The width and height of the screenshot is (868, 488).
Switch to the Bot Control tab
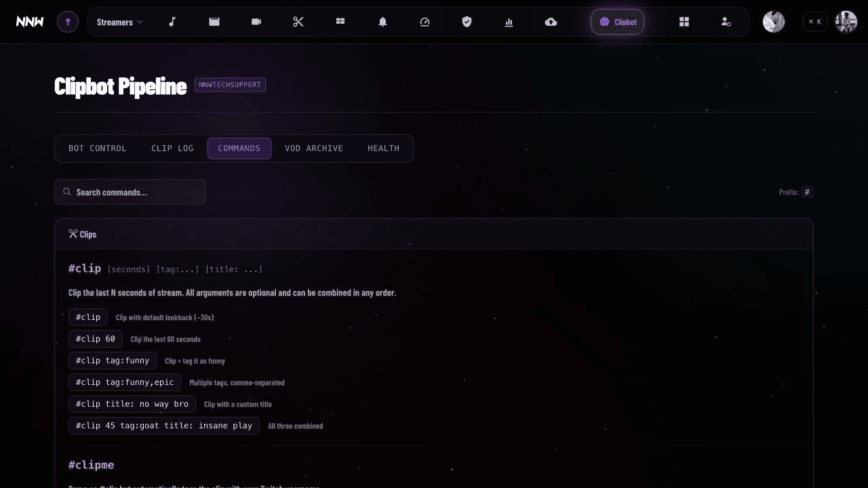pos(98,148)
